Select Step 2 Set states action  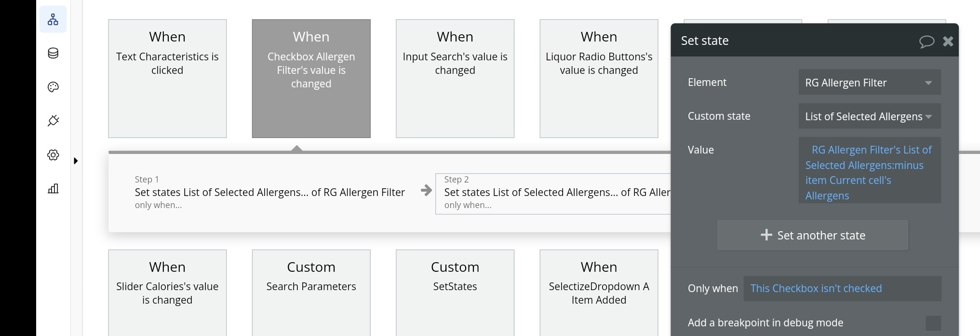click(554, 193)
